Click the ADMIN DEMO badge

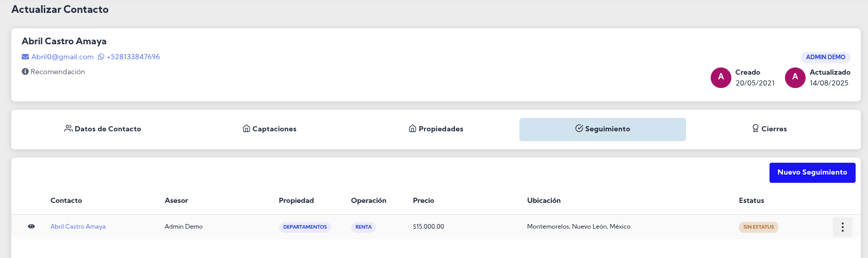(x=825, y=57)
